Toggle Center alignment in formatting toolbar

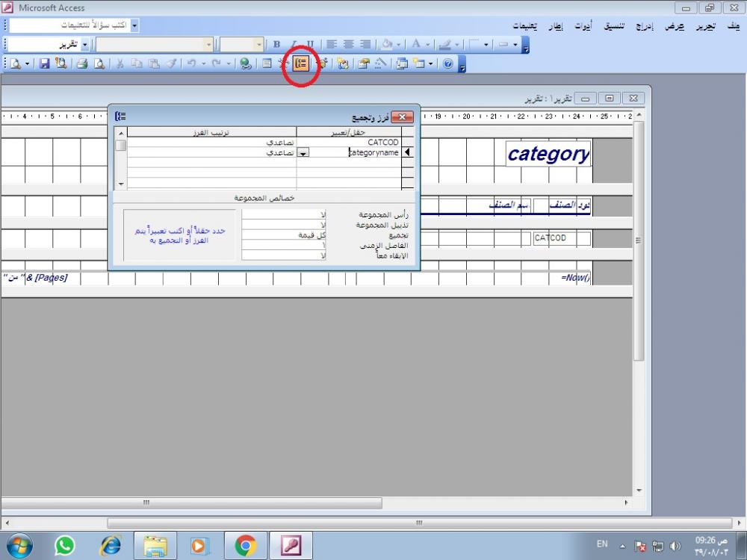pos(348,44)
